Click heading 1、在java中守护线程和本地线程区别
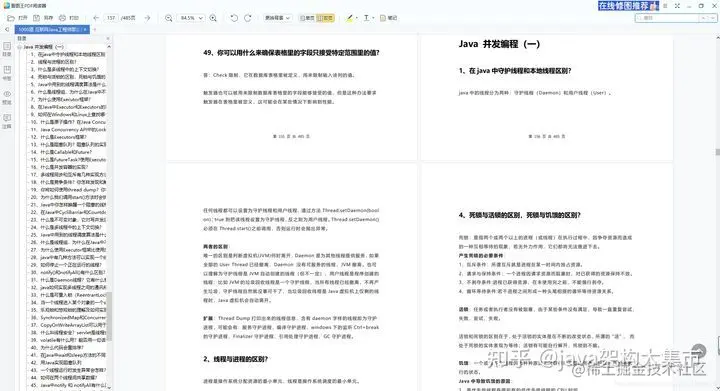720x391 pixels. click(515, 71)
